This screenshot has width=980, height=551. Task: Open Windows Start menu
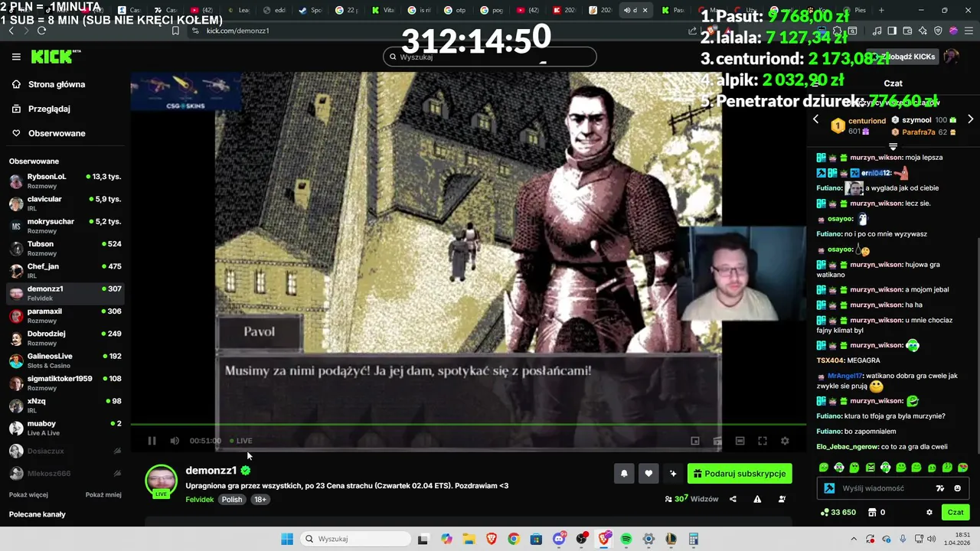click(287, 539)
